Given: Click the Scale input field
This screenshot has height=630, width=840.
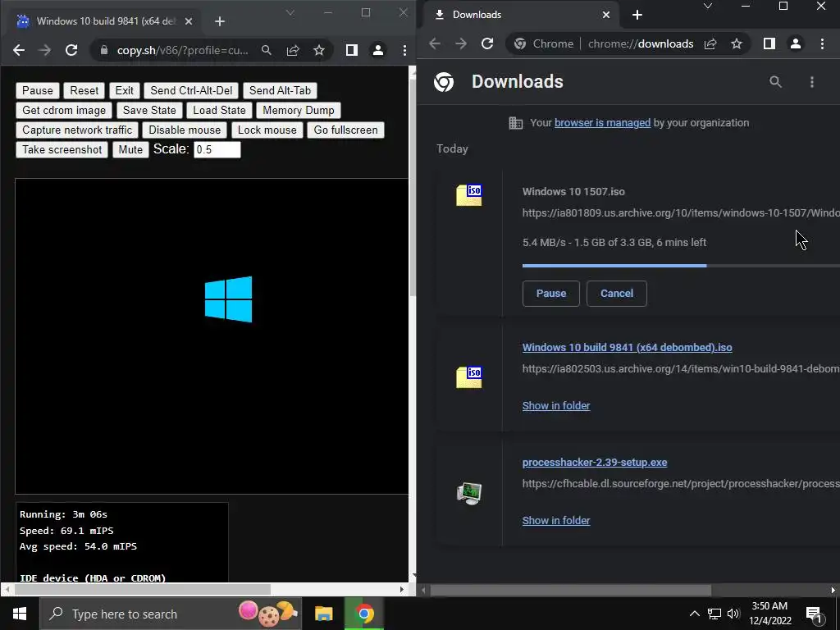Looking at the screenshot, I should click(217, 149).
